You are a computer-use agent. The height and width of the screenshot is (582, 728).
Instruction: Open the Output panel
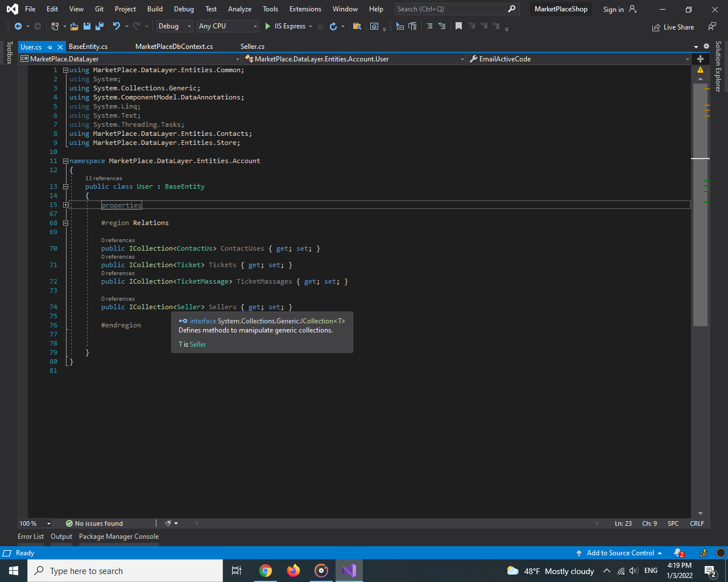(x=61, y=537)
